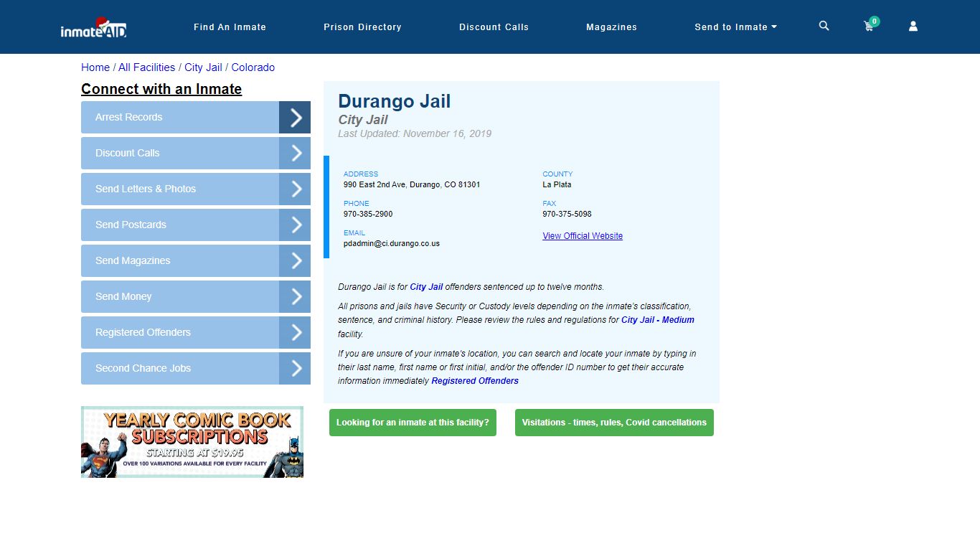Open Find An Inmate menu
Screen dimensions: 980x551
click(x=230, y=27)
